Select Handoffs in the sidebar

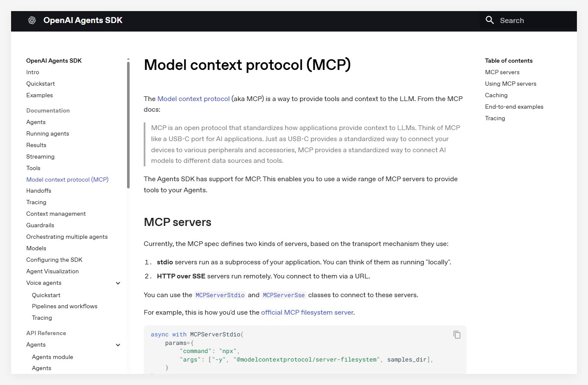click(x=39, y=191)
